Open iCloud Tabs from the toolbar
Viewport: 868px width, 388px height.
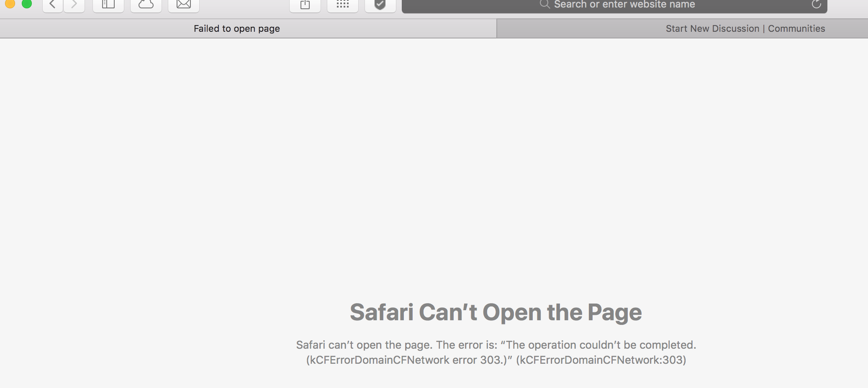[146, 5]
